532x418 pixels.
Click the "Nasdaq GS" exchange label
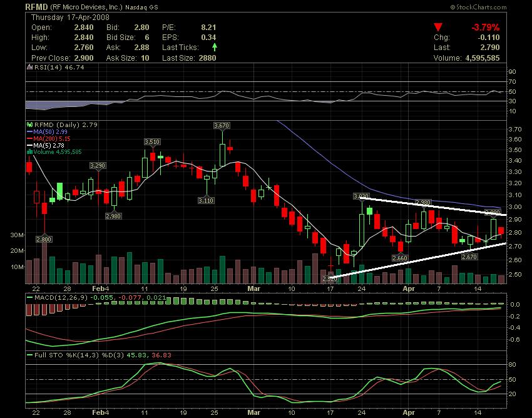click(x=141, y=7)
